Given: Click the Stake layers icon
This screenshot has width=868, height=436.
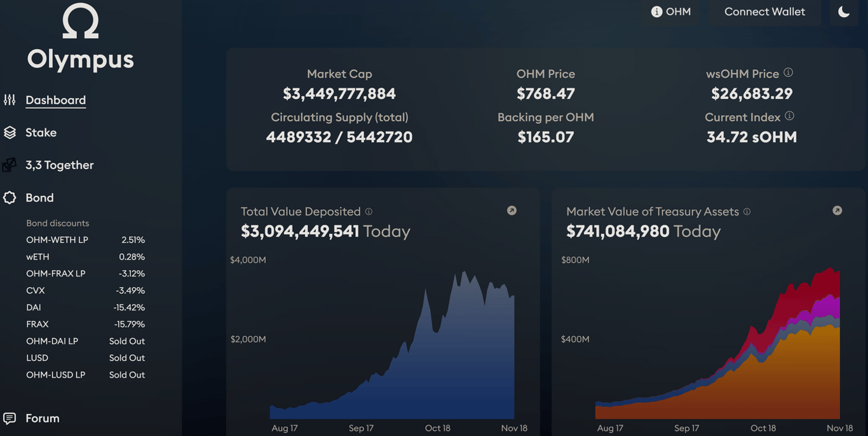Looking at the screenshot, I should click(10, 132).
